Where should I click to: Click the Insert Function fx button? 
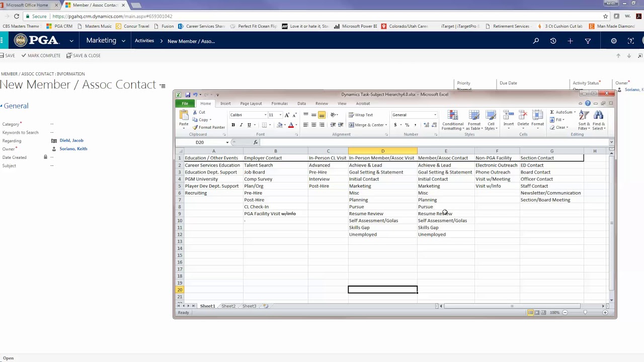coord(256,142)
